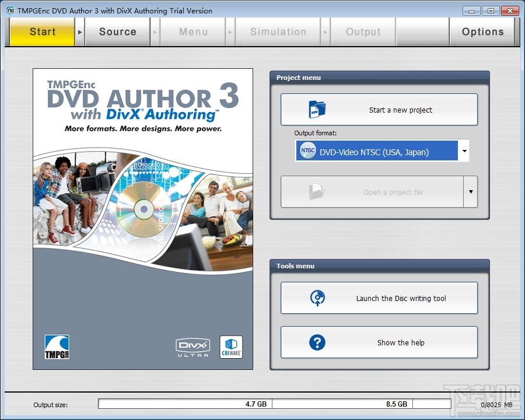The image size is (525, 420).
Task: Click the CRIWARE logo
Action: (231, 347)
